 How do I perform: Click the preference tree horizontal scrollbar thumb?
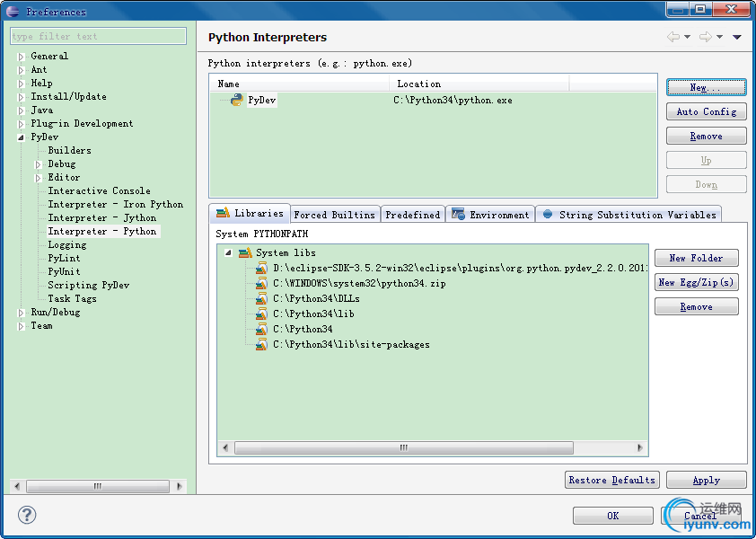(97, 486)
